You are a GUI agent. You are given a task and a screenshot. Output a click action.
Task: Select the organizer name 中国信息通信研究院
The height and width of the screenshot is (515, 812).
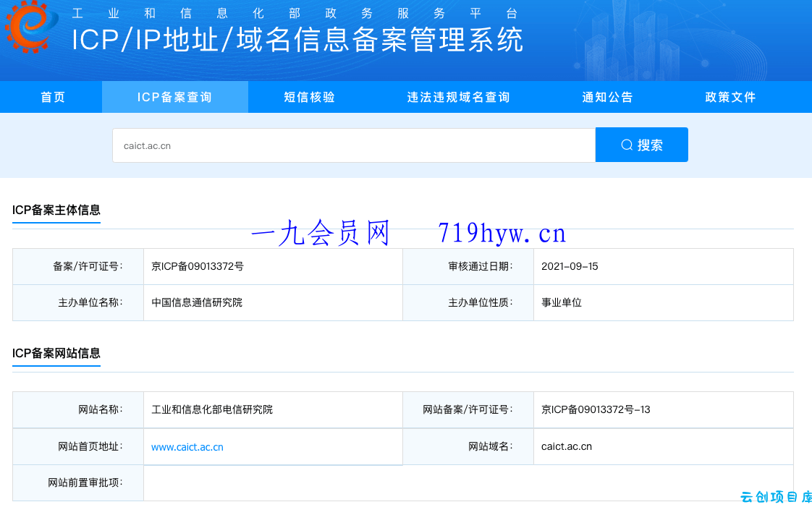pos(197,303)
